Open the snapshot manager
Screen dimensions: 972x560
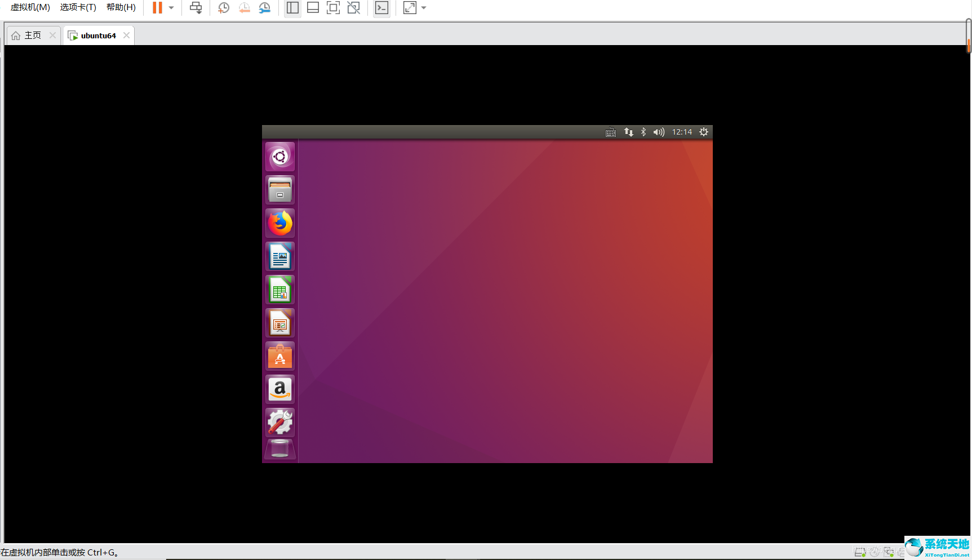pyautogui.click(x=264, y=8)
